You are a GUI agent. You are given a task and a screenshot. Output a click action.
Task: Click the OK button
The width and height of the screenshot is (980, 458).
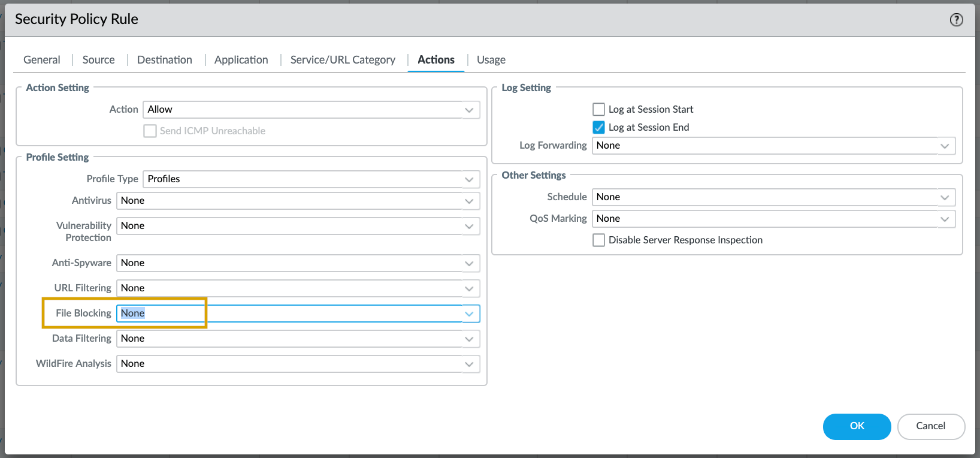857,426
